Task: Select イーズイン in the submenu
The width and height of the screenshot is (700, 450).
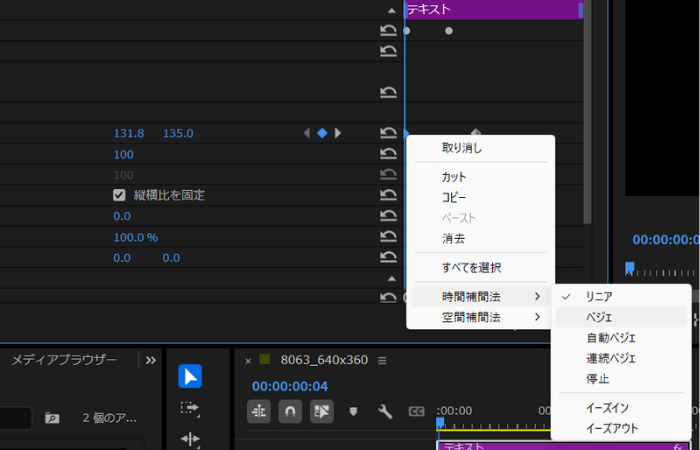Action: [608, 408]
